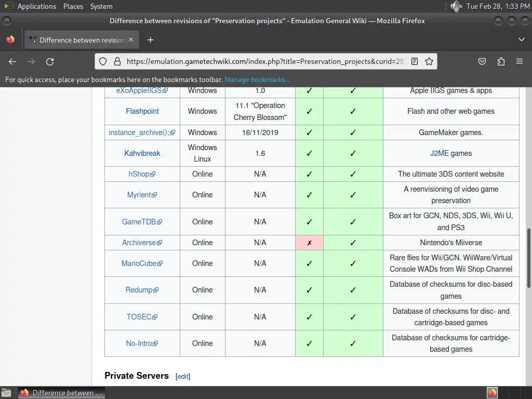Open the Places menu
Image resolution: width=532 pixels, height=399 pixels.
tap(73, 6)
